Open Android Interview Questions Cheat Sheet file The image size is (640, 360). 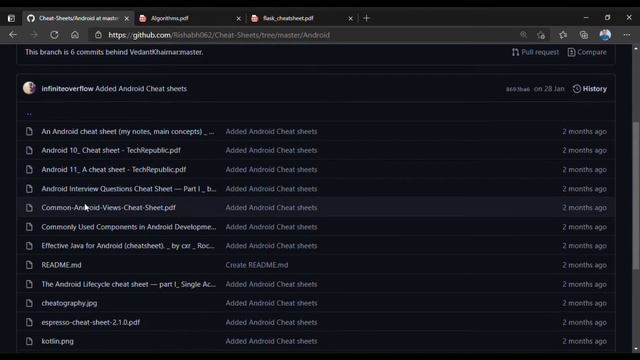129,189
